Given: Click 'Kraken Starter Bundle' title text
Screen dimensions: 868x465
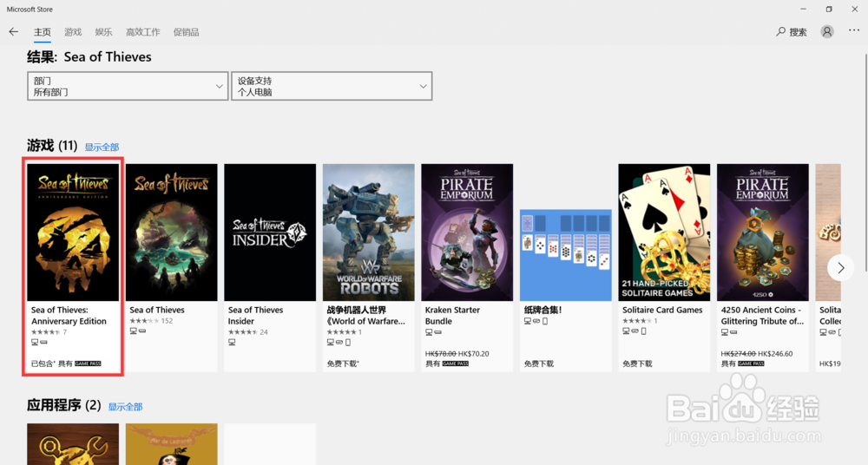Looking at the screenshot, I should [x=452, y=316].
